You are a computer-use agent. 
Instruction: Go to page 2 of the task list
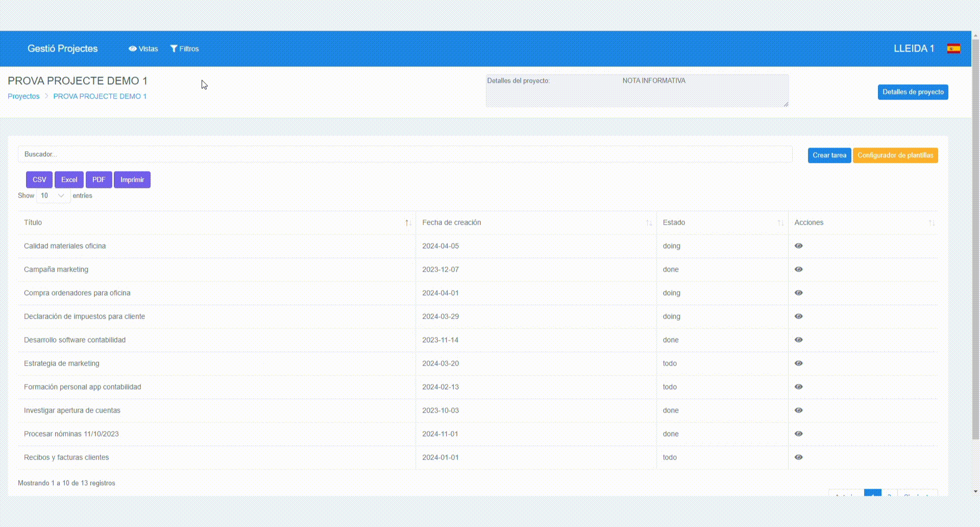(x=889, y=495)
